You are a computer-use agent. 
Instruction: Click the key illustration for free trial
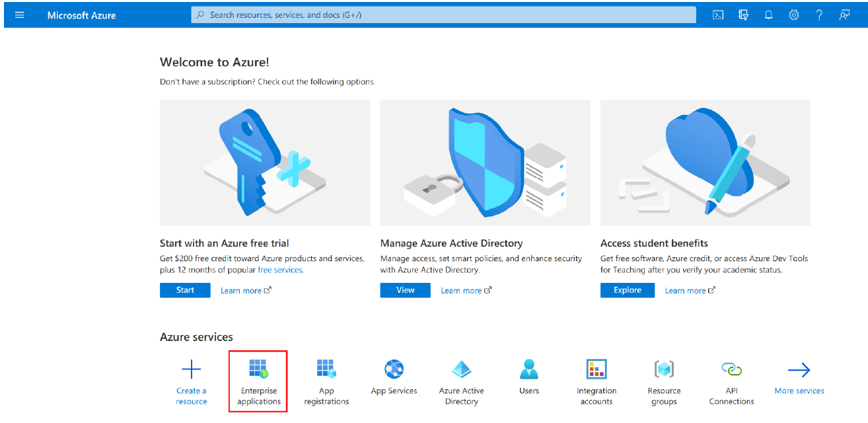(265, 163)
